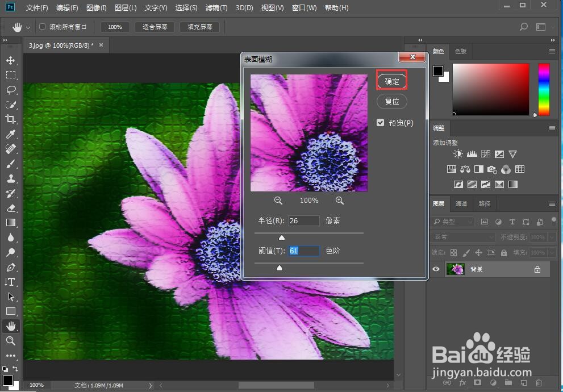Switch to the Paths (路径) tab
This screenshot has height=392, width=563.
click(485, 203)
